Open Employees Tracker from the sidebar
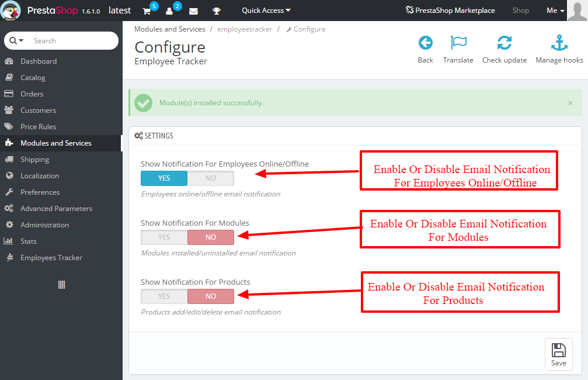 51,258
